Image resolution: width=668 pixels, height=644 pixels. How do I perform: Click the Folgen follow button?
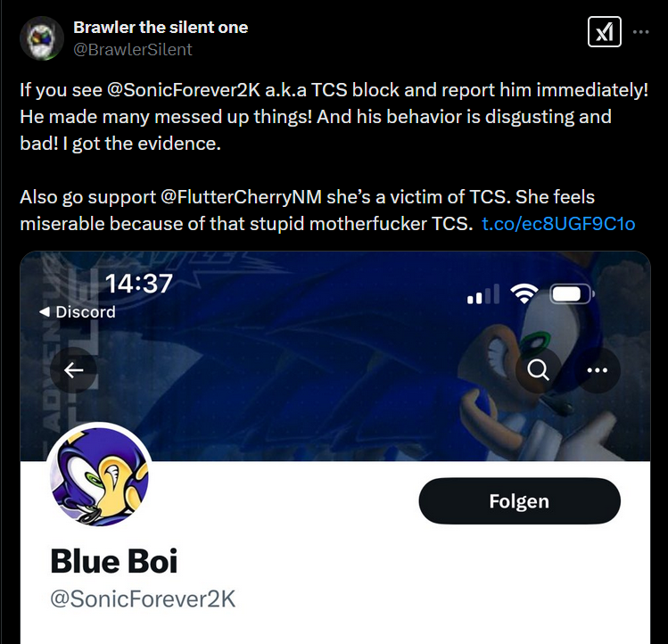(519, 500)
